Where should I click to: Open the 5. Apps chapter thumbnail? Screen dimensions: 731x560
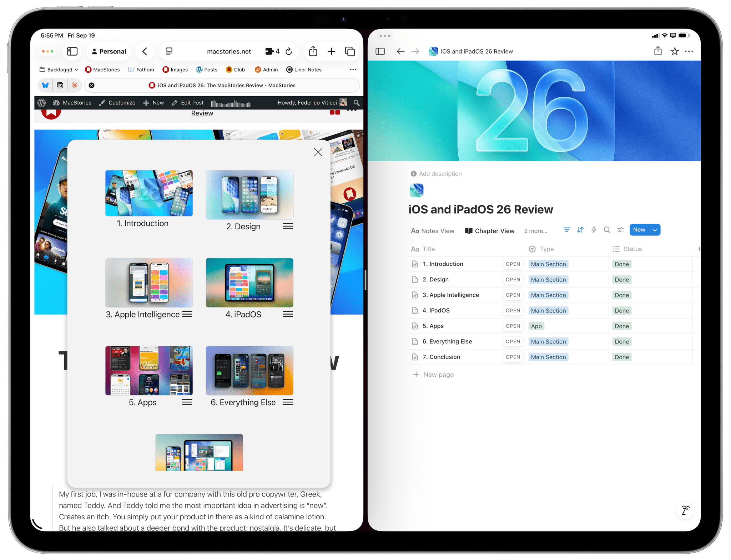(149, 371)
